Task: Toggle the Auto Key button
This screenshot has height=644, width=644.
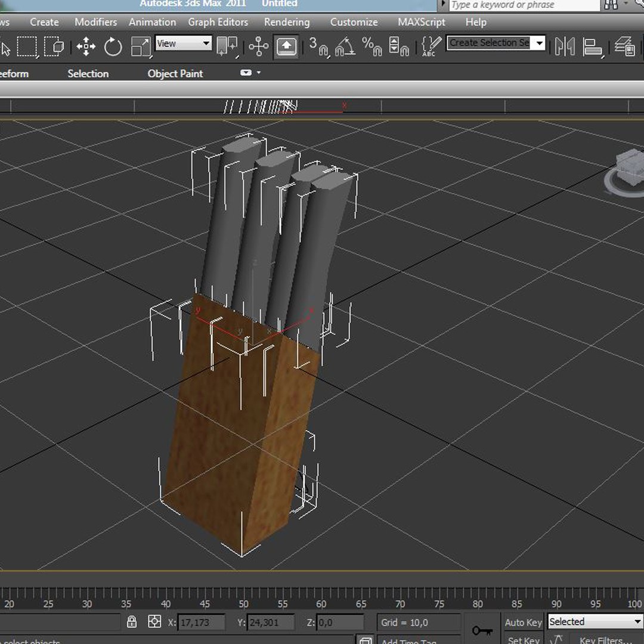Action: (524, 622)
